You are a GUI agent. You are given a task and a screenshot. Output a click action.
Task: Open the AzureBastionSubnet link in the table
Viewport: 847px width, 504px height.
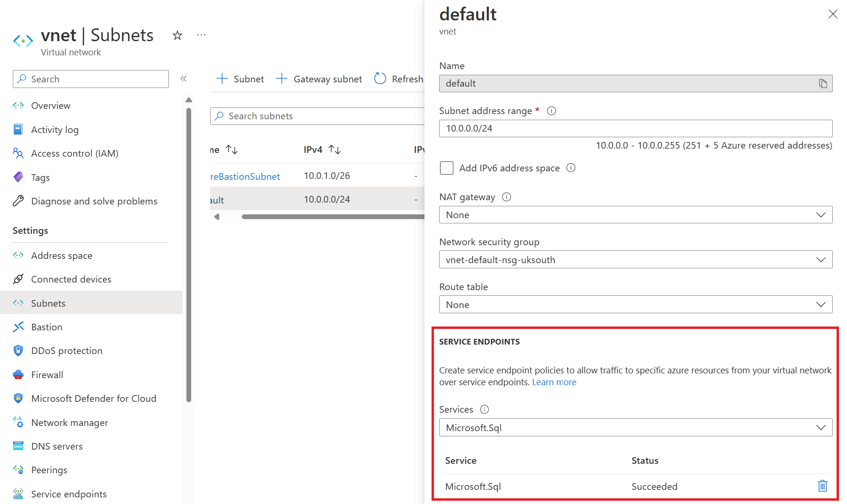tap(245, 177)
